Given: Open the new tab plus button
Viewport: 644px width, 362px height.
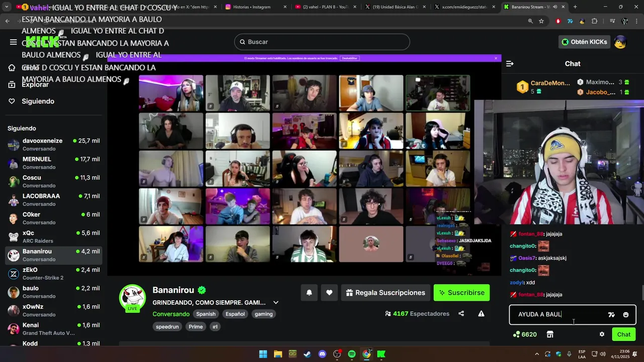Looking at the screenshot, I should 575,7.
